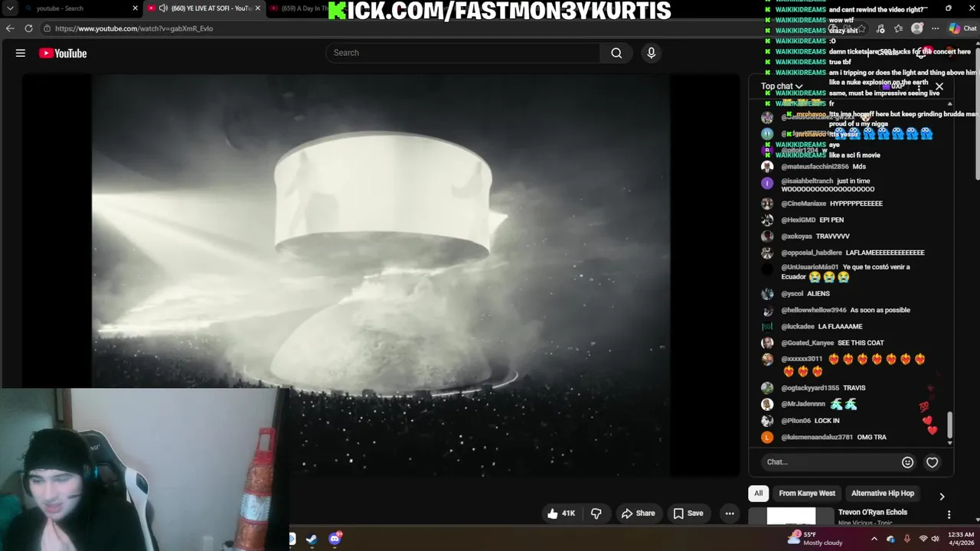Mute tab via speaker icon
This screenshot has width=980, height=551.
[163, 8]
